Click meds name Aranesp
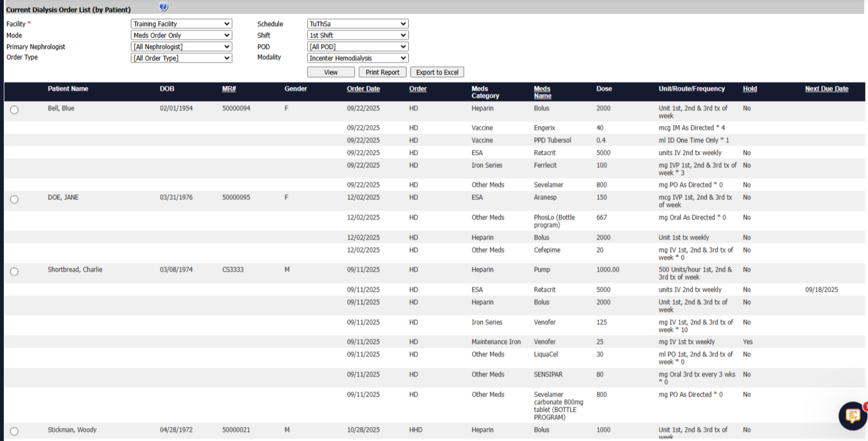 545,198
